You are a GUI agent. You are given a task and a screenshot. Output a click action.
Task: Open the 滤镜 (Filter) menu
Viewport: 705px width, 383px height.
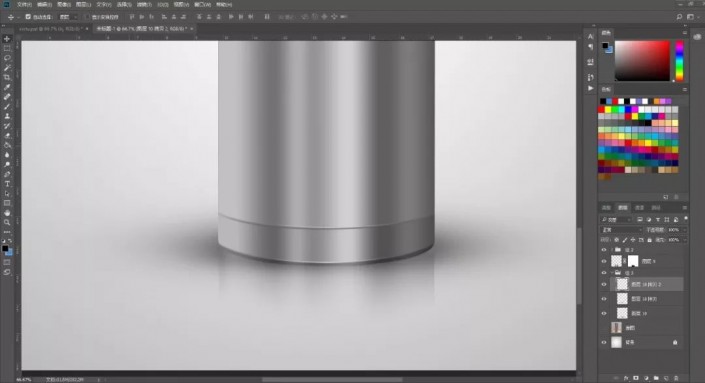(144, 4)
